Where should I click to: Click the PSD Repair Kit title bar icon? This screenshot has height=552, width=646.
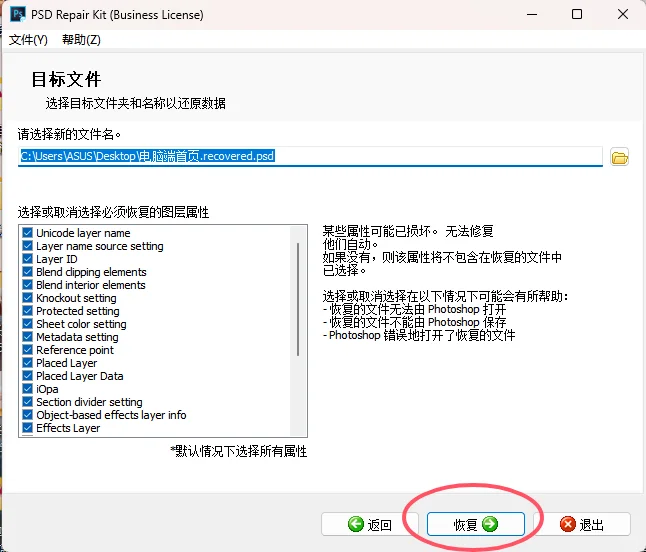pyautogui.click(x=18, y=14)
